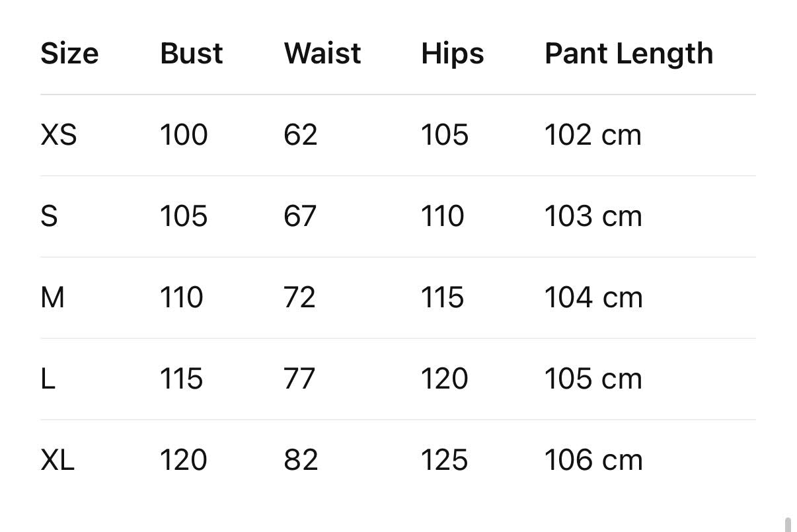Screen dimensions: 797x532
Task: Click the XL hips value 125
Action: 445,460
